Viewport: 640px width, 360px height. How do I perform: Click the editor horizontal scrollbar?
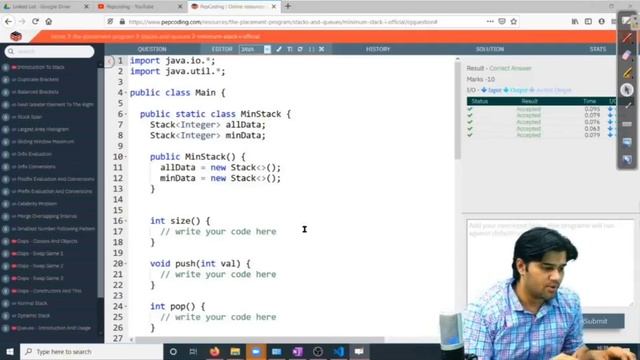(260, 340)
